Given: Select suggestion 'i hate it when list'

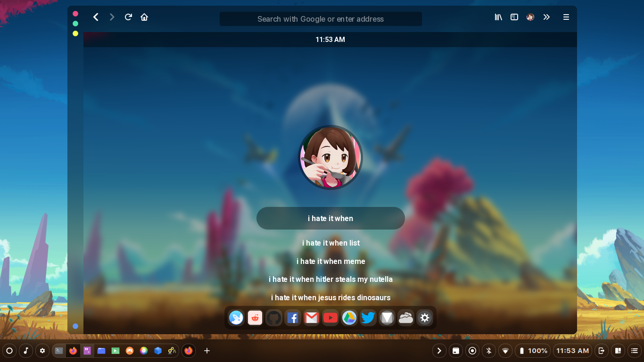Looking at the screenshot, I should point(331,243).
